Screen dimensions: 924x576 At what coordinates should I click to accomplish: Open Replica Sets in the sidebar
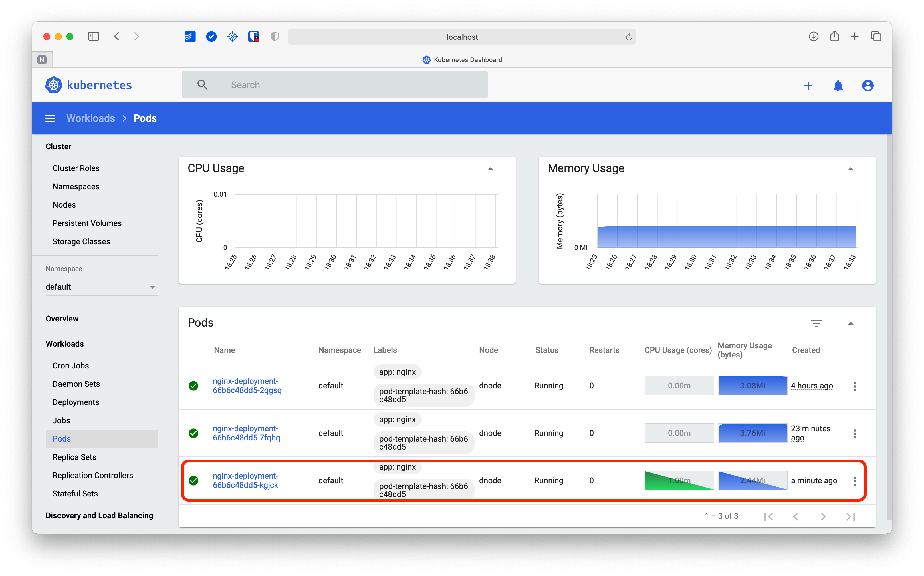click(x=74, y=457)
